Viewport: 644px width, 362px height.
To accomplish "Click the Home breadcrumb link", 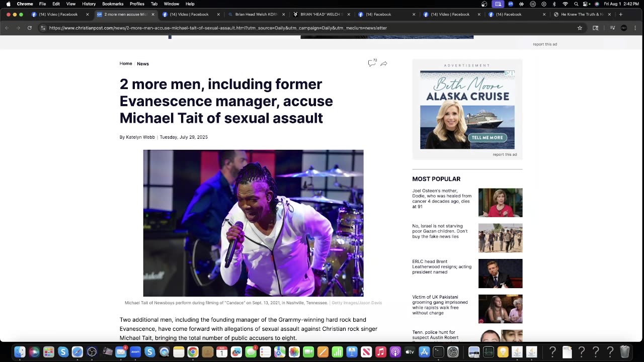I will (126, 63).
